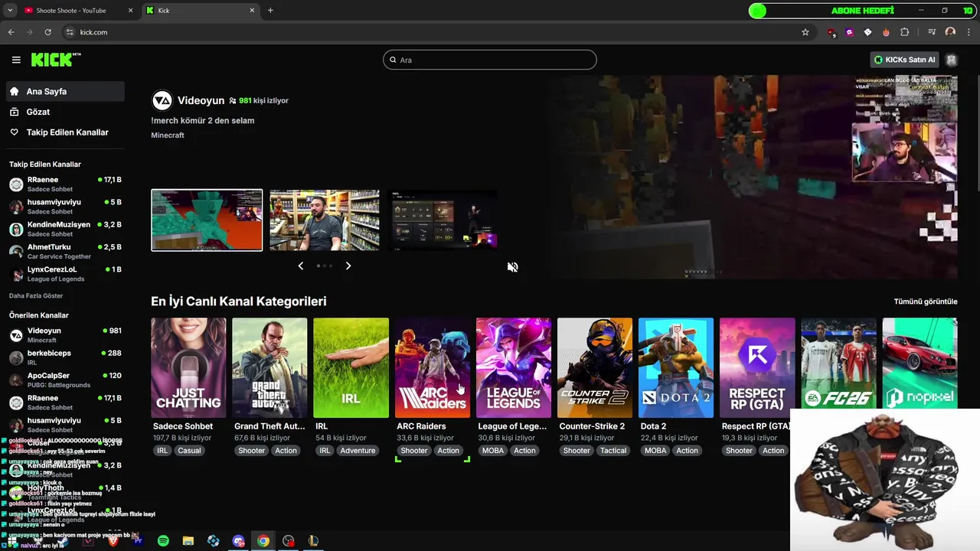Click the search magnifier icon
Screen dimensions: 980x551
point(394,60)
